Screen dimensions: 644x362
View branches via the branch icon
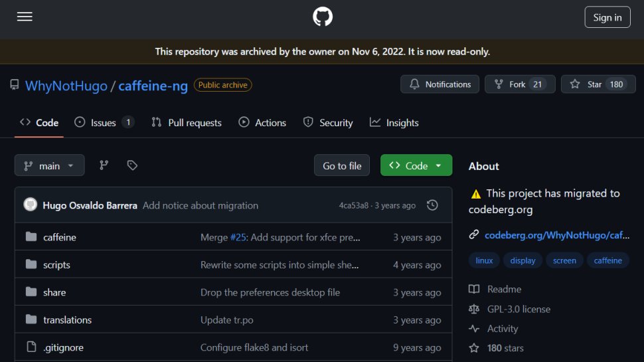(x=104, y=165)
